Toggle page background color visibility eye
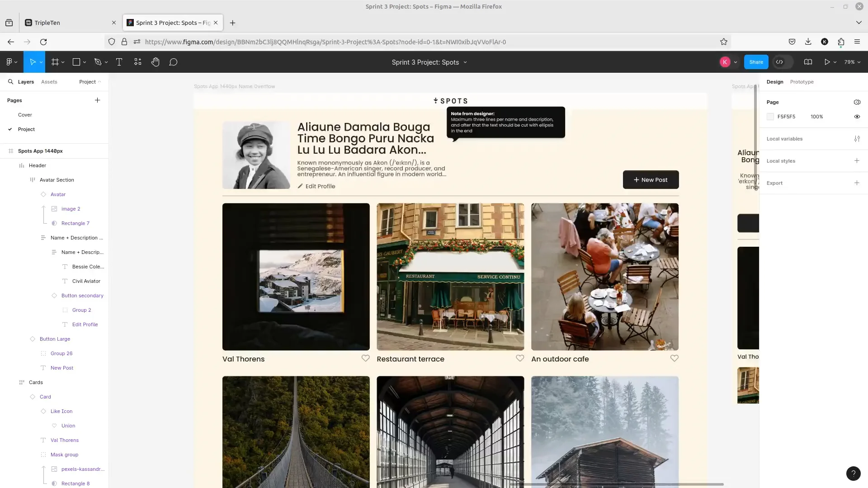Screen dimensions: 868x488 pyautogui.click(x=857, y=117)
